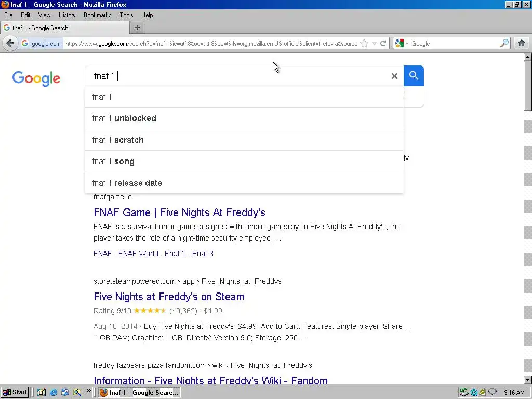
Task: Open the search engine selector dropdown
Action: (402, 44)
